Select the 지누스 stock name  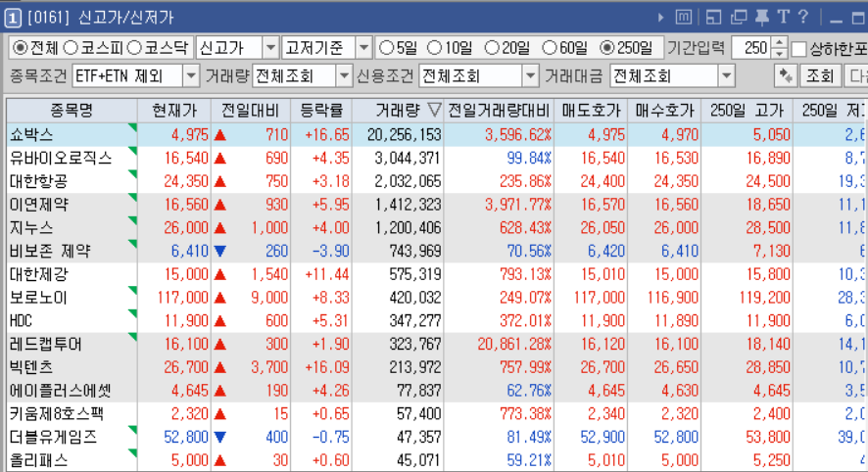click(31, 228)
